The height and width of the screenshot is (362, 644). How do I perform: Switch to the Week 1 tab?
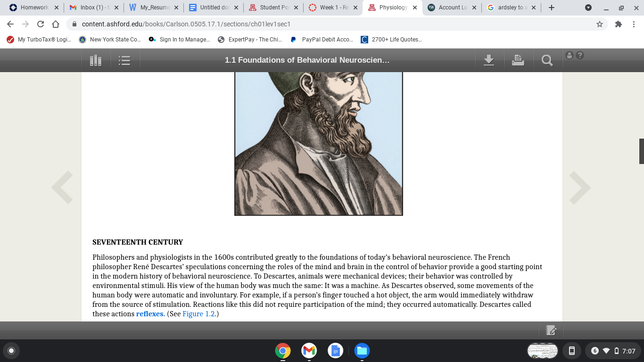point(333,8)
